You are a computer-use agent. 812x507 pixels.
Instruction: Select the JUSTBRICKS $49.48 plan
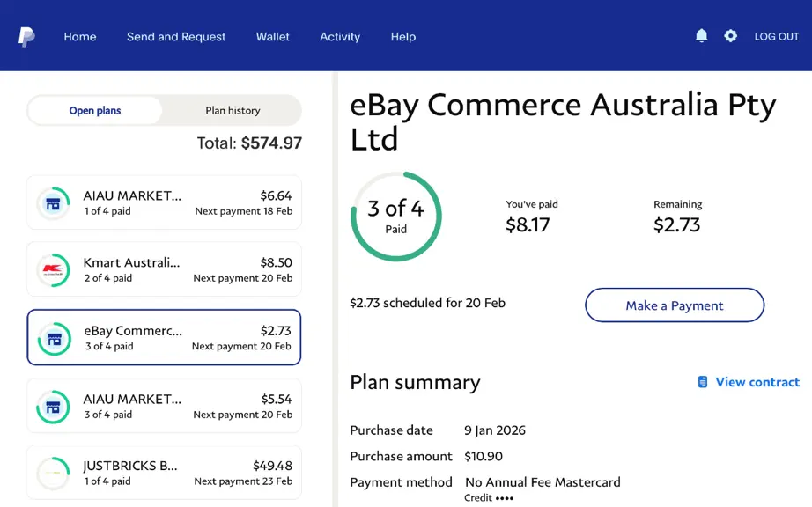[x=164, y=473]
